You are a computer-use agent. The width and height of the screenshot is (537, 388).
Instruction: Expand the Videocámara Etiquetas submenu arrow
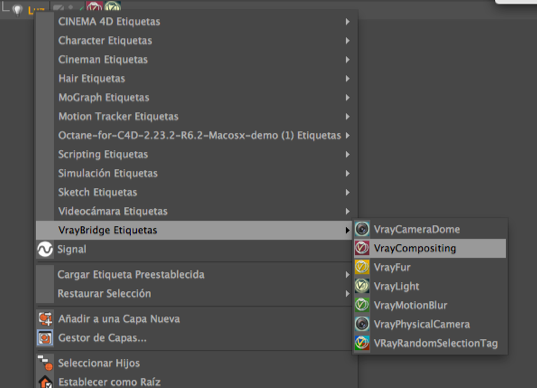pyautogui.click(x=348, y=211)
